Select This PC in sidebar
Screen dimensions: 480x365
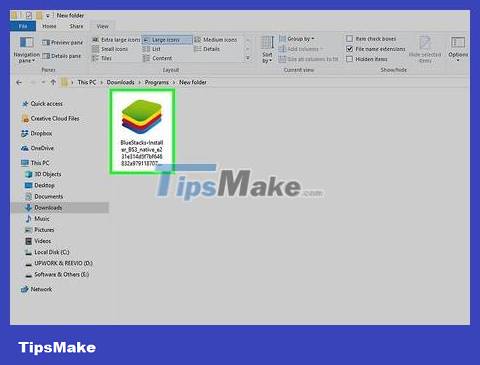(35, 163)
